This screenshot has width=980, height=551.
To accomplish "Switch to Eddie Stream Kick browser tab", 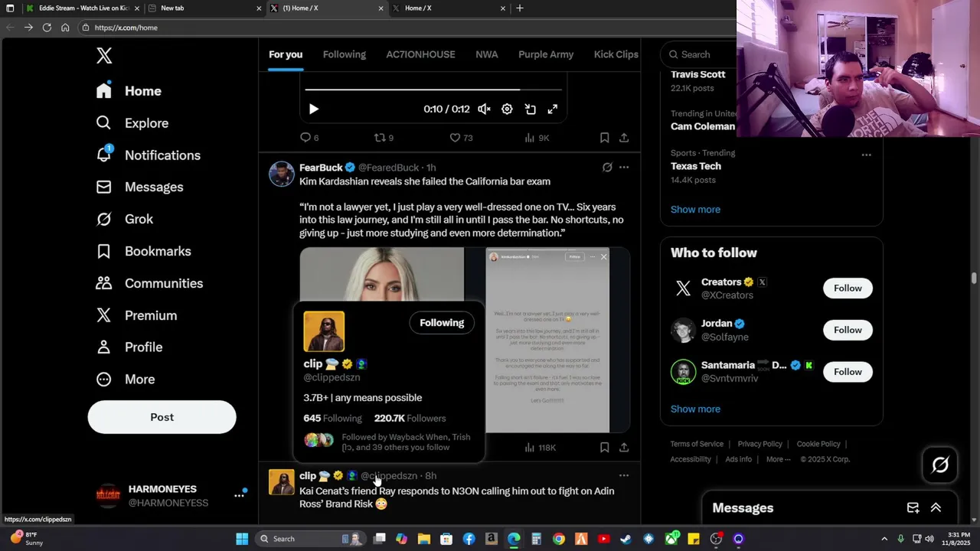I will click(83, 8).
